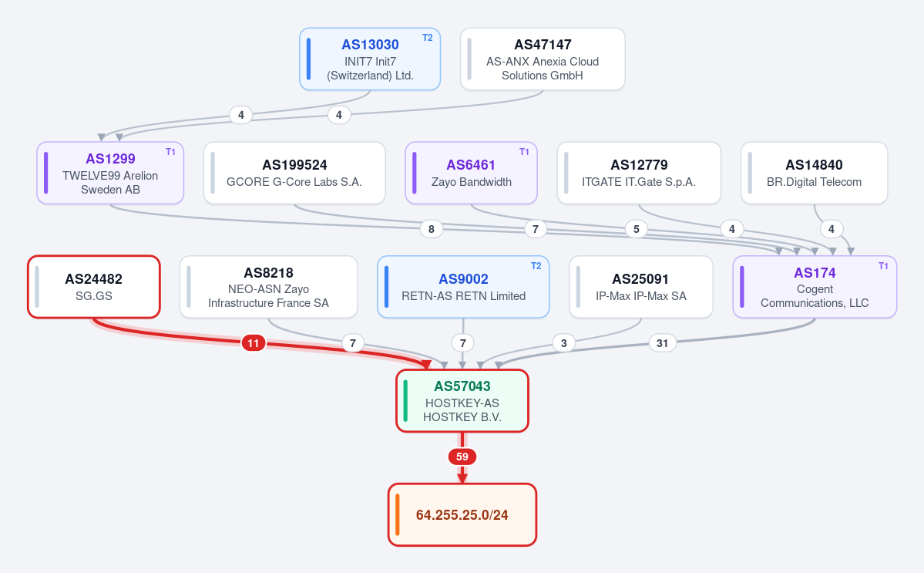Click the AS9002 RETN Limited node

tap(463, 287)
